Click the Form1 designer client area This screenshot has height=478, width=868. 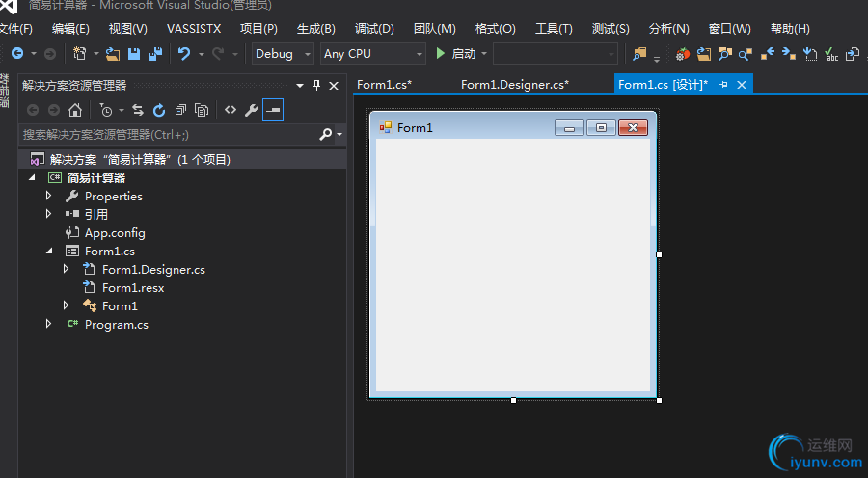click(513, 264)
